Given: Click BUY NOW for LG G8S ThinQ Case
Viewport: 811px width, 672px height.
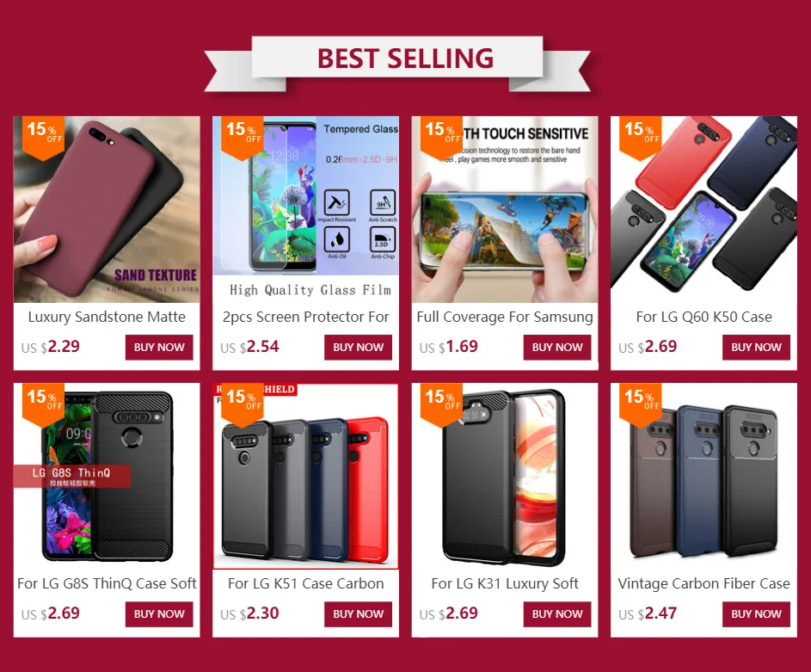Looking at the screenshot, I should click(x=159, y=614).
